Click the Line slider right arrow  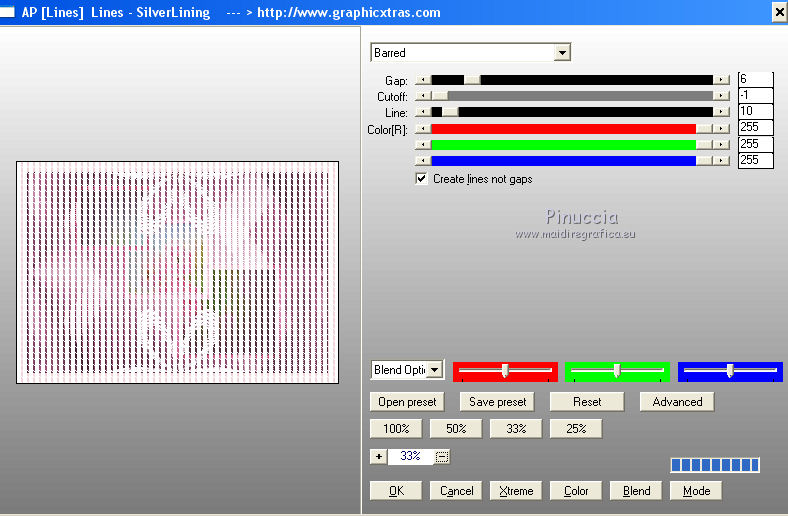point(721,112)
